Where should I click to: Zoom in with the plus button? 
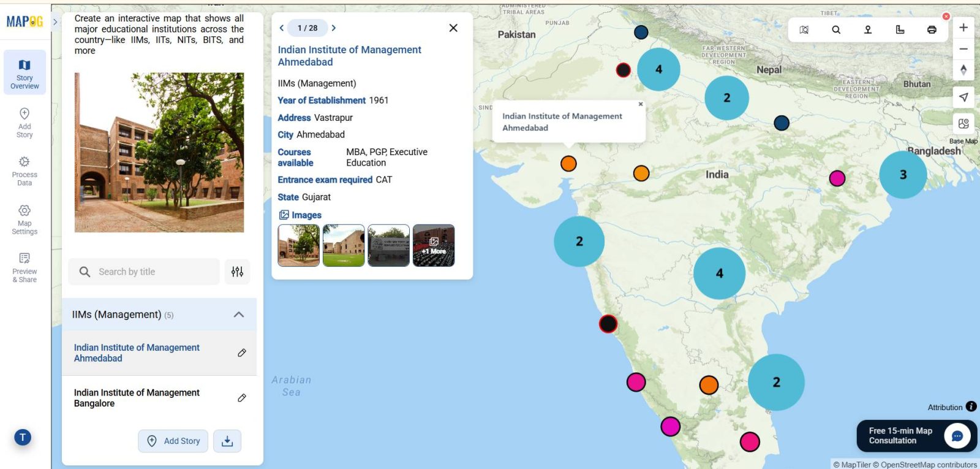point(963,28)
